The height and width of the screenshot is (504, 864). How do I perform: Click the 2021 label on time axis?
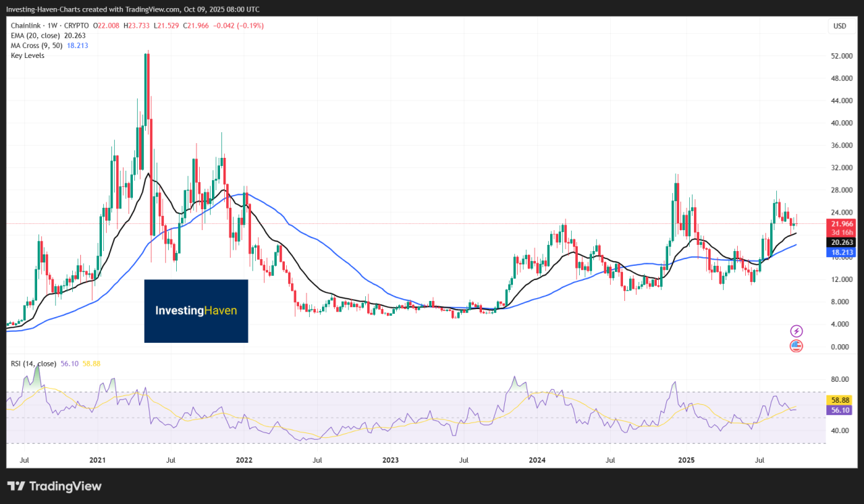(x=98, y=460)
